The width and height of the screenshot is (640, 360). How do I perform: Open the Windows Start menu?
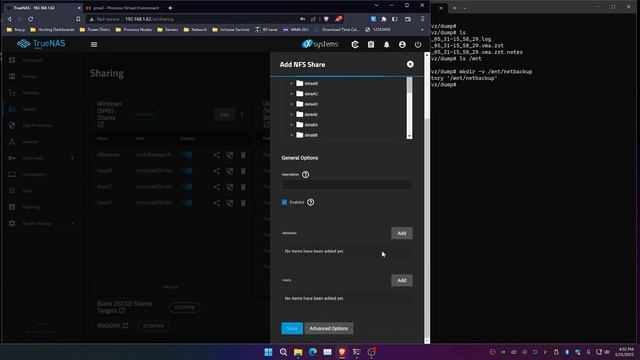[x=268, y=352]
